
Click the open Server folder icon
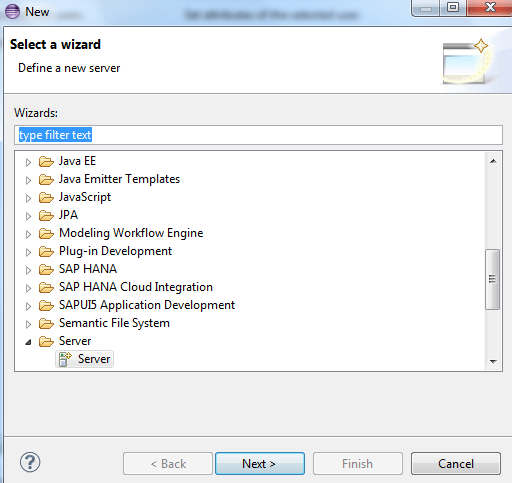point(46,342)
